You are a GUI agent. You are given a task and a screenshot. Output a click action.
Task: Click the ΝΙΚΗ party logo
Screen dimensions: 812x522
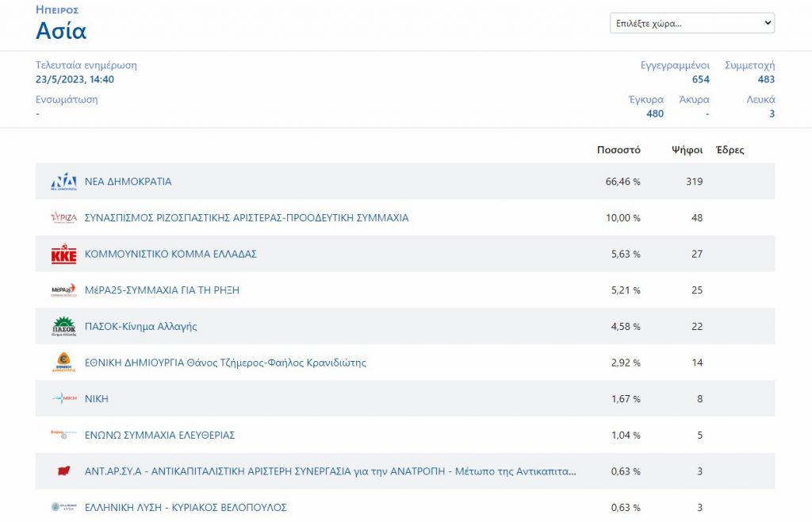coord(63,399)
